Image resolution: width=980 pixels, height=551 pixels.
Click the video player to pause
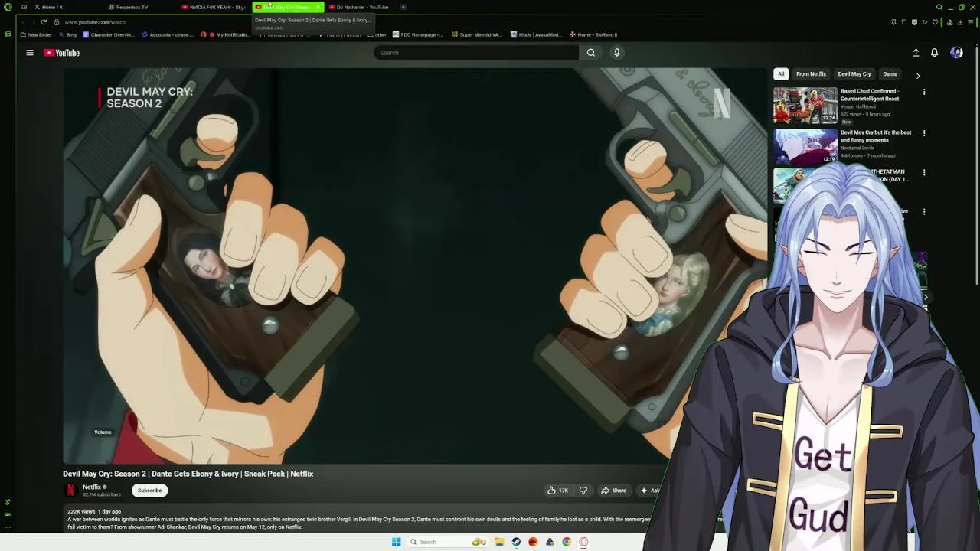point(413,264)
